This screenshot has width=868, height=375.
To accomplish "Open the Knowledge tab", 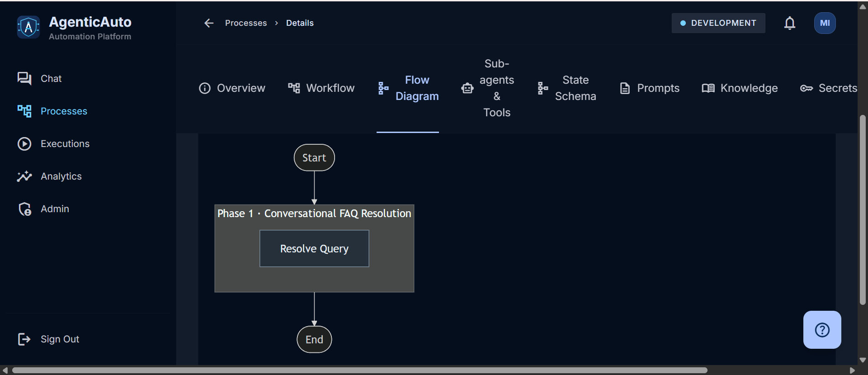I will pos(740,88).
